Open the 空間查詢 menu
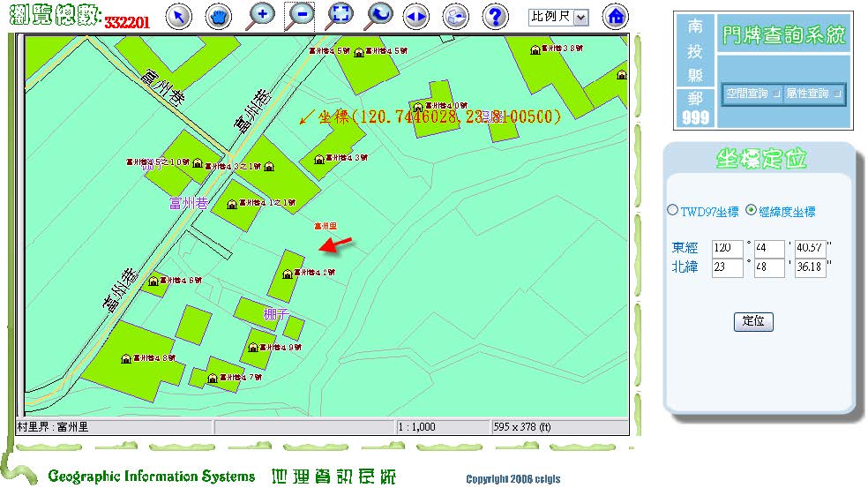Screen dimensions: 868x488 pyautogui.click(x=752, y=94)
